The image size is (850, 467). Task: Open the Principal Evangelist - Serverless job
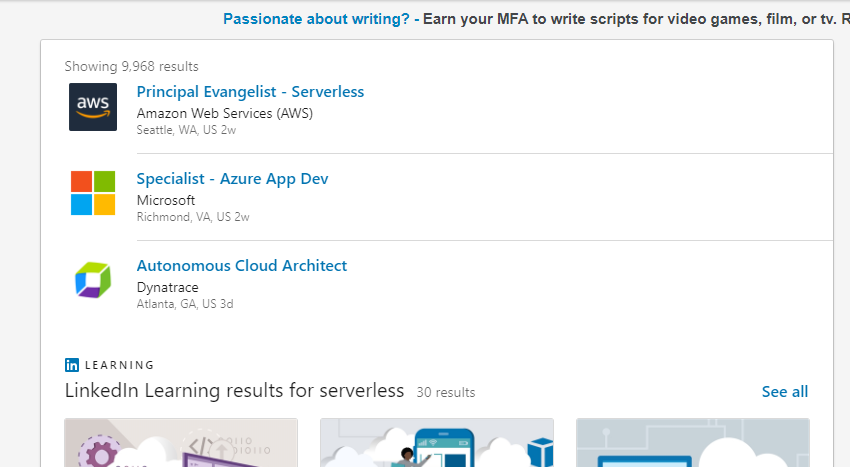coord(250,92)
